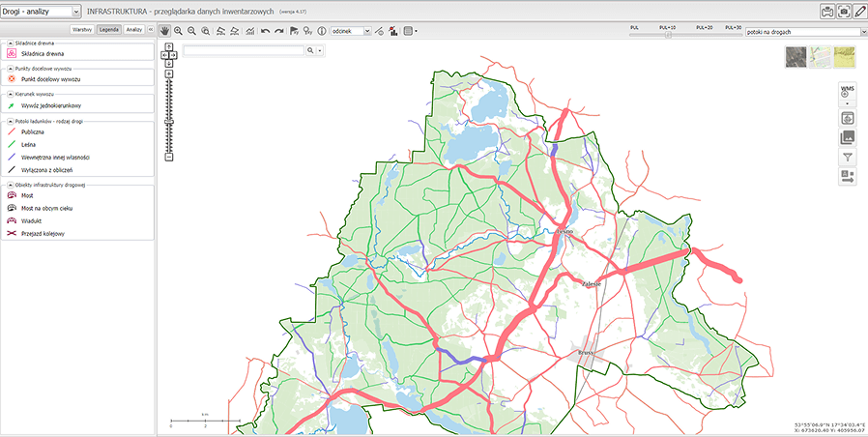Add a WMS layer
The width and height of the screenshot is (868, 437).
click(847, 91)
